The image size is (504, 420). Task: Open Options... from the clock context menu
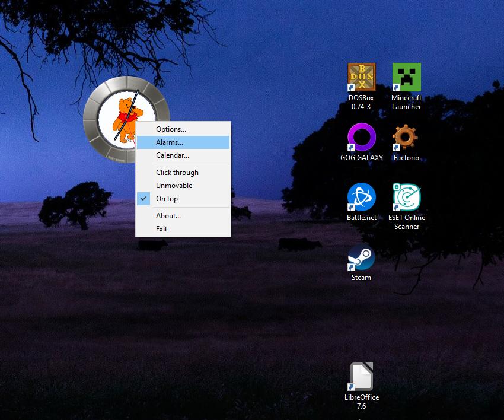click(x=183, y=129)
